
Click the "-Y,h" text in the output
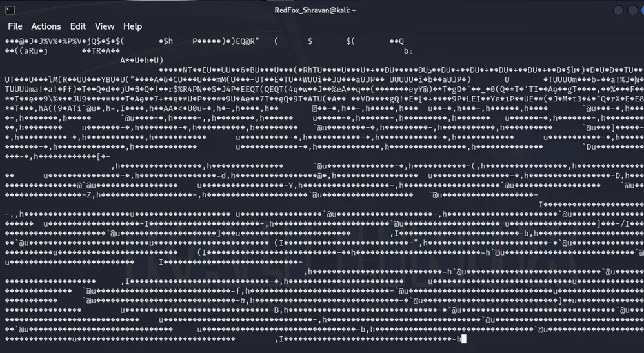290,186
